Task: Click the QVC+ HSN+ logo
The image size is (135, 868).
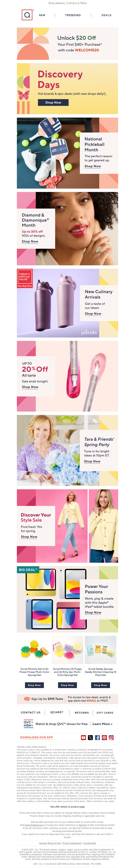Action: (28, 724)
